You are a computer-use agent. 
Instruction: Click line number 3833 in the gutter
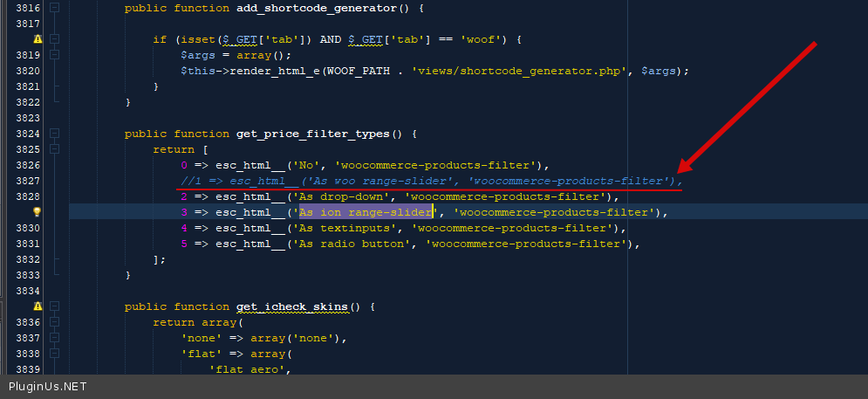28,275
